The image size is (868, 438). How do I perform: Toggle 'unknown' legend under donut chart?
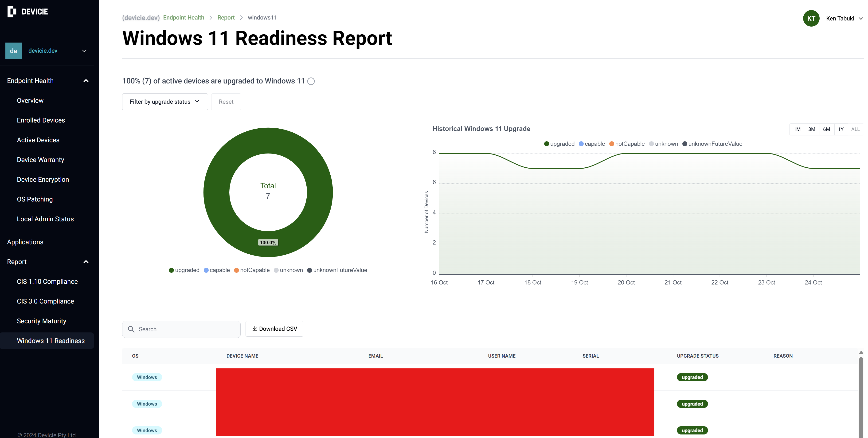tap(289, 270)
